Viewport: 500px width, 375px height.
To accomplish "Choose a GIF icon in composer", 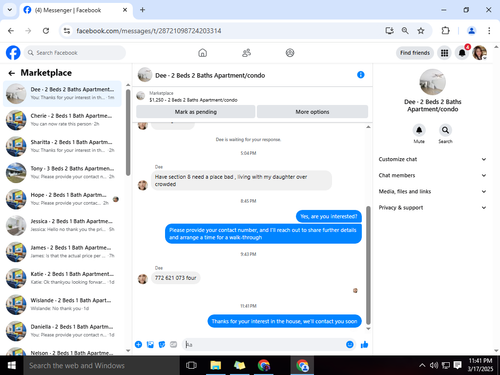I will [x=173, y=344].
